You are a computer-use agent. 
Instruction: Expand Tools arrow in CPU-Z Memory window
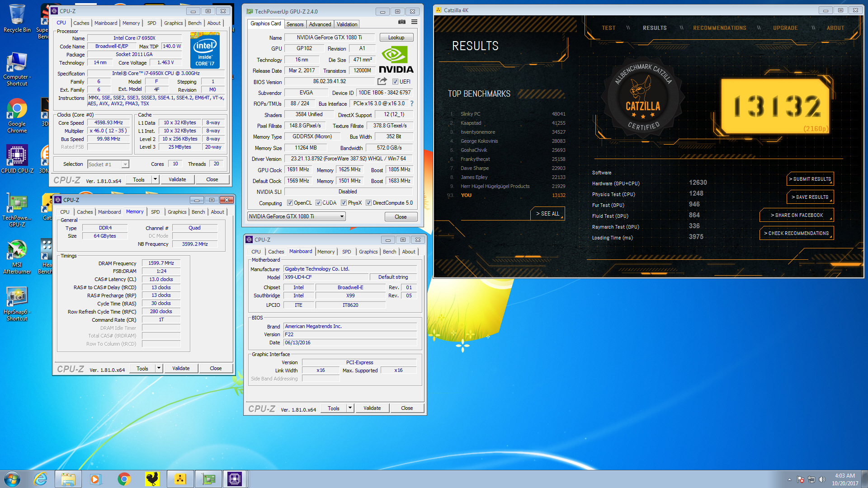point(159,368)
